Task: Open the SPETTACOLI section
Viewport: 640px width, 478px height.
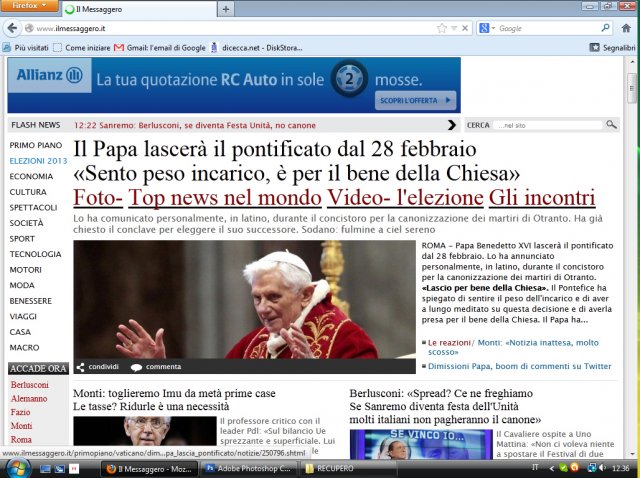Action: pos(33,207)
